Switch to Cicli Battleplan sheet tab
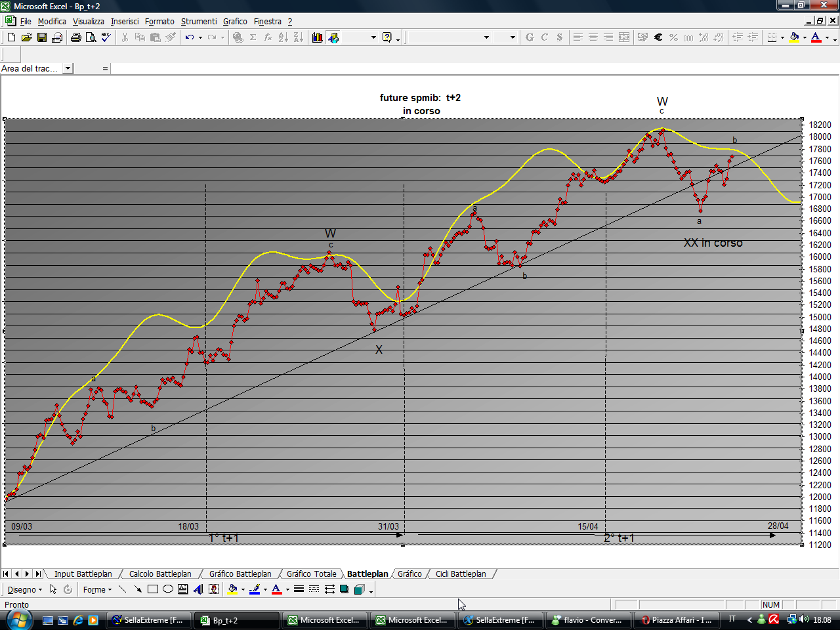This screenshot has height=630, width=840. tap(461, 574)
